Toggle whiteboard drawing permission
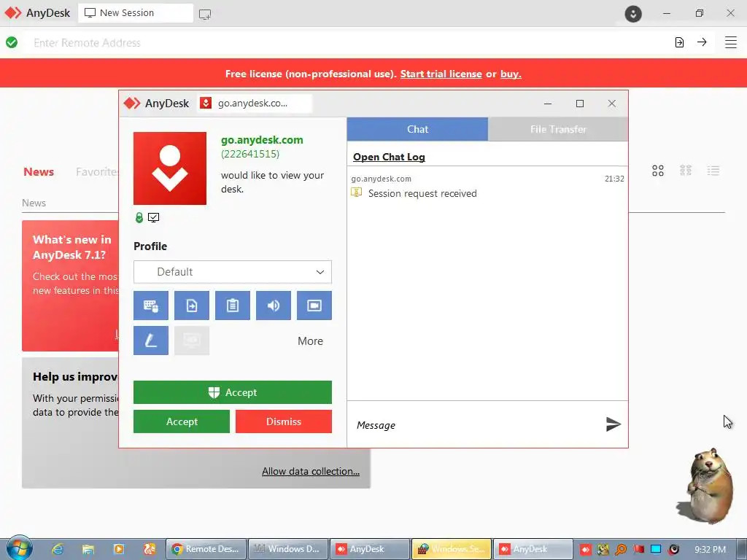 click(150, 341)
